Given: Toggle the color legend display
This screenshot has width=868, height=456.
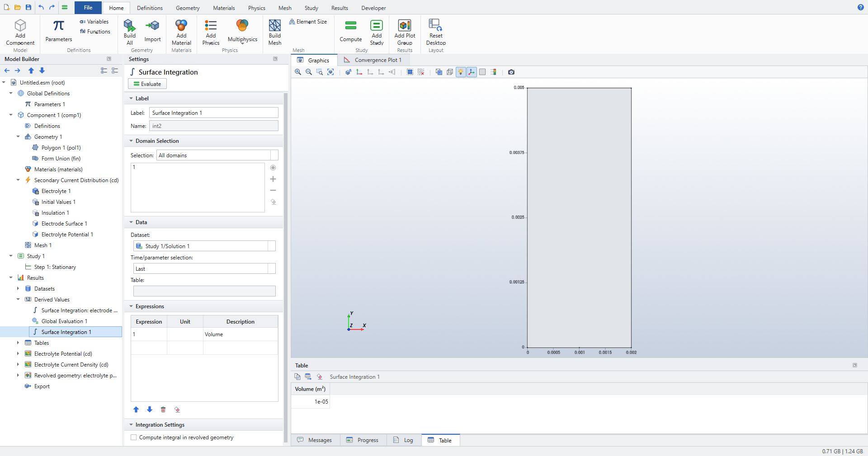Looking at the screenshot, I should point(493,72).
